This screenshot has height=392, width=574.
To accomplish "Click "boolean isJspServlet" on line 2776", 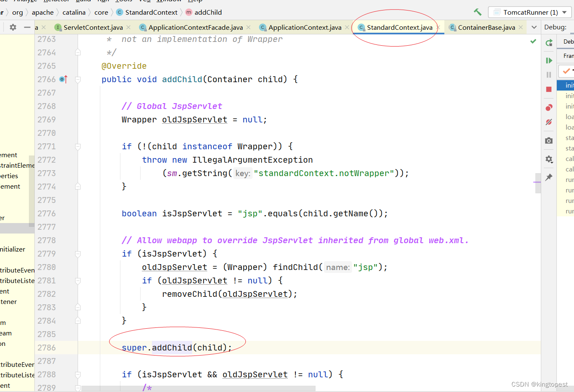I will pos(172,213).
